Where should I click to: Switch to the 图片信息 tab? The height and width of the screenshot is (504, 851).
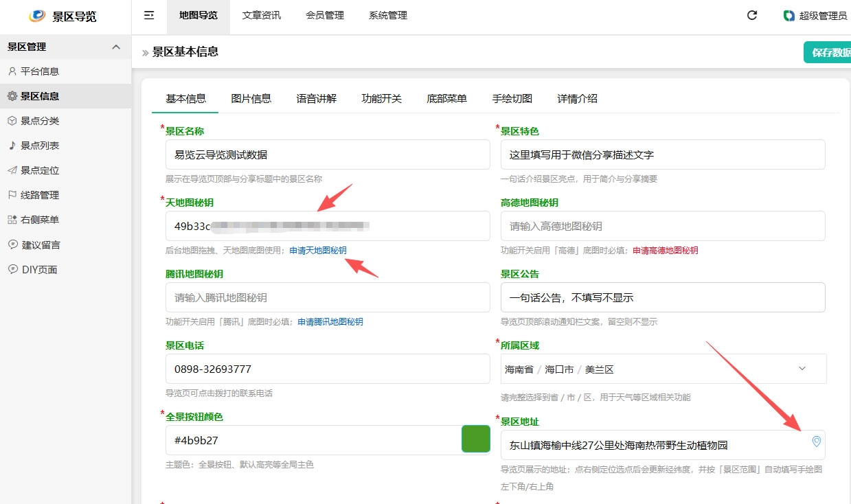pyautogui.click(x=251, y=99)
